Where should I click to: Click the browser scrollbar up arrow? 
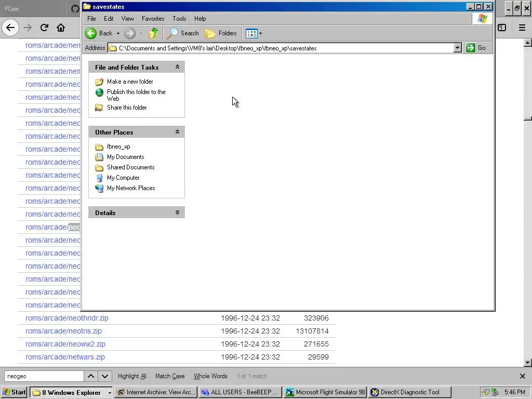pos(528,43)
